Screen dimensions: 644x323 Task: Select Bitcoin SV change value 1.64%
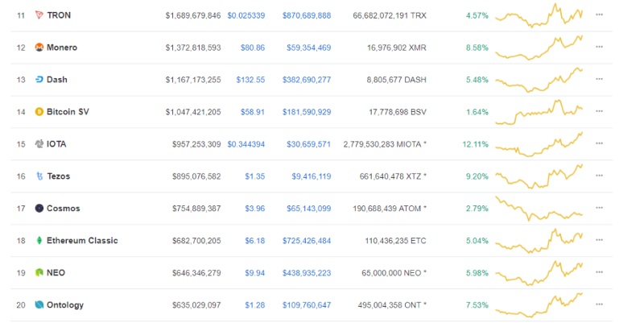477,112
